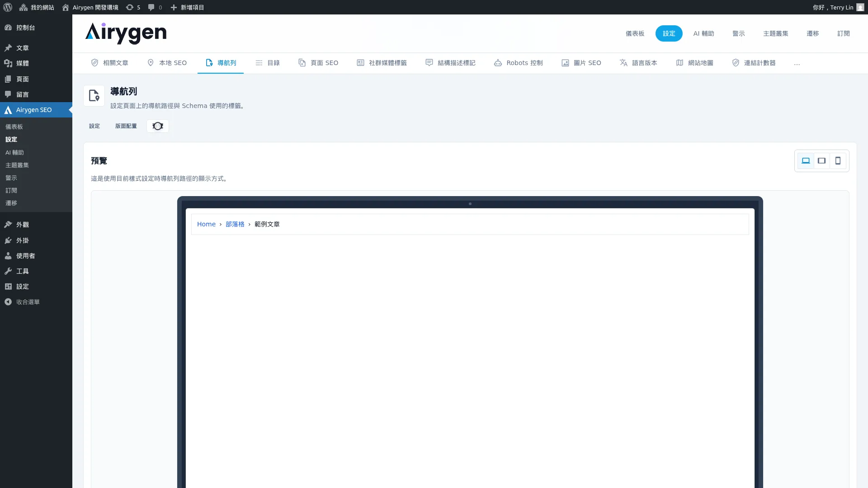
Task: Open 外掛 menu in sidebar
Action: click(36, 240)
